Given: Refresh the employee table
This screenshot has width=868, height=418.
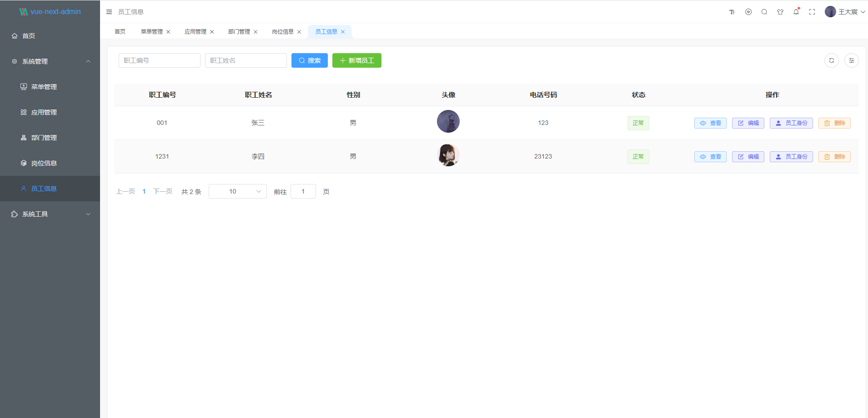Looking at the screenshot, I should 831,60.
